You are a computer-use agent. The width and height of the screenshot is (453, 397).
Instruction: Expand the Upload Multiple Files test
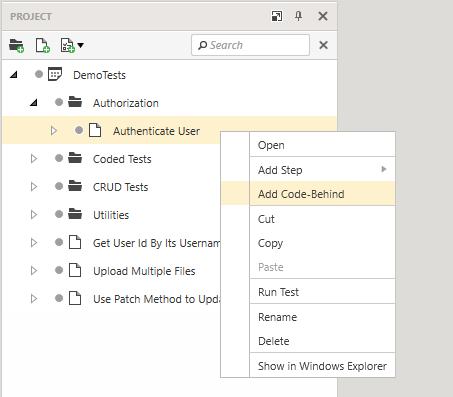[x=34, y=271]
